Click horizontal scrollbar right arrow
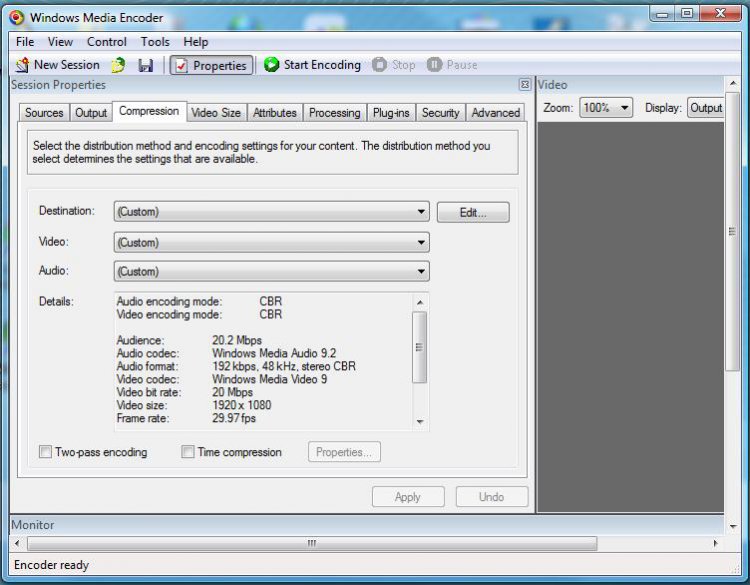The width and height of the screenshot is (750, 585). pyautogui.click(x=716, y=543)
